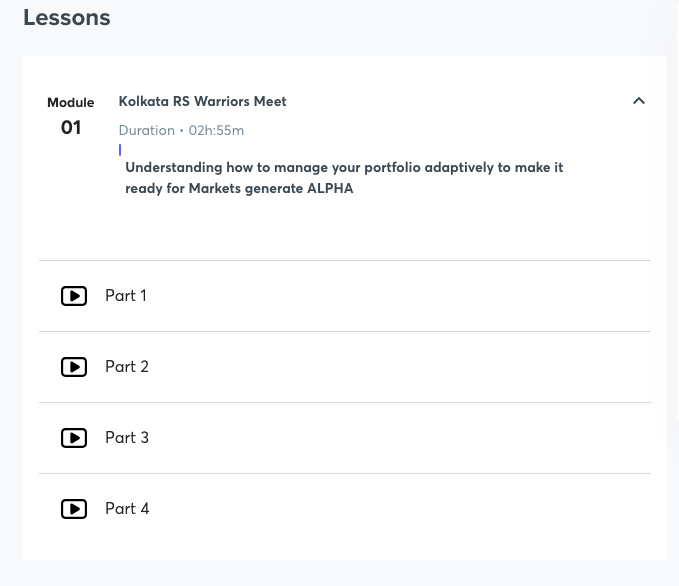Open the Part 1 lesson label

pyautogui.click(x=126, y=295)
